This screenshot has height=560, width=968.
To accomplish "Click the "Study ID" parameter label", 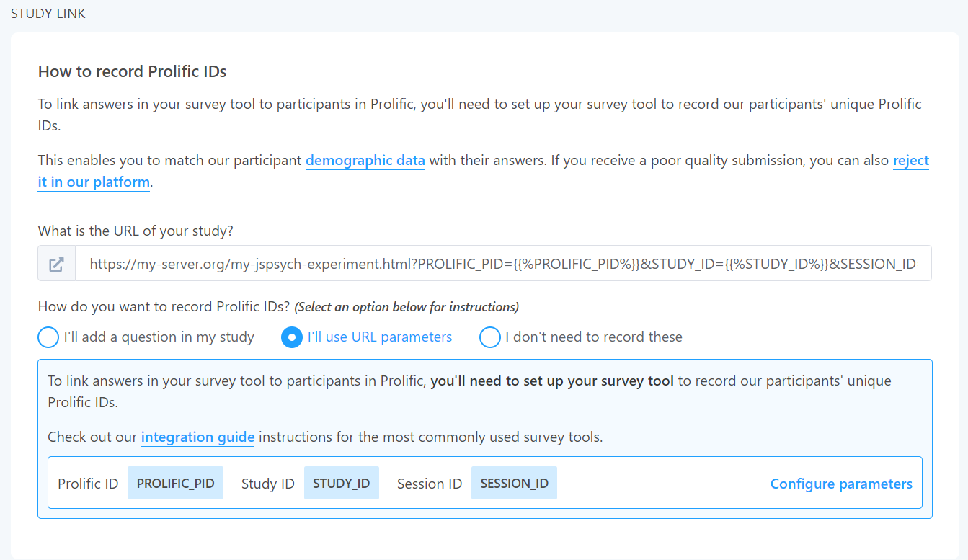I will click(x=268, y=484).
